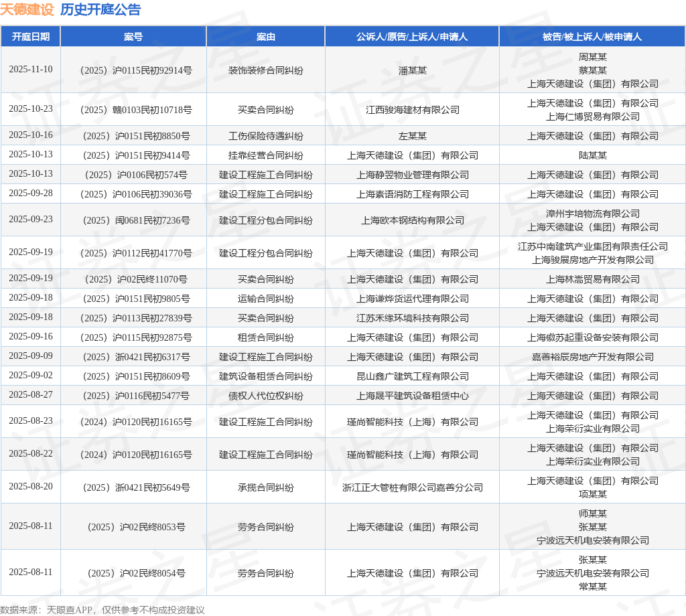Click defendant 周某某
The width and height of the screenshot is (686, 616).
[592, 57]
